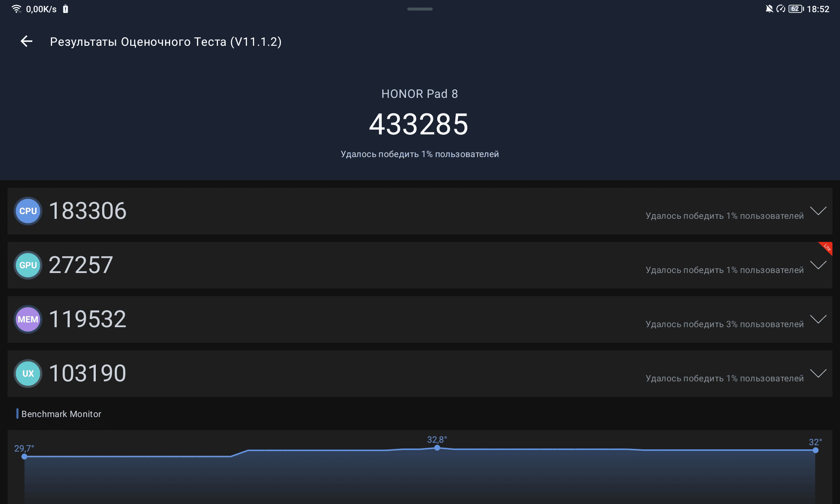
Task: Tap the UX score value 103190
Action: click(x=87, y=373)
